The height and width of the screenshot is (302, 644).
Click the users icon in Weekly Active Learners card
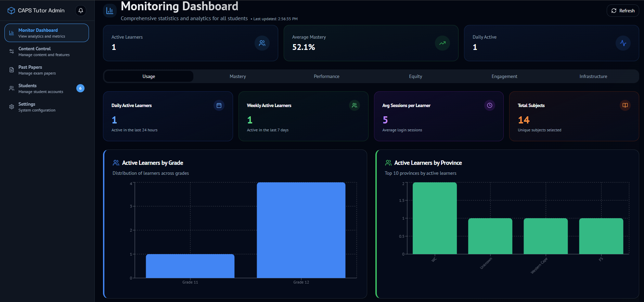[354, 105]
